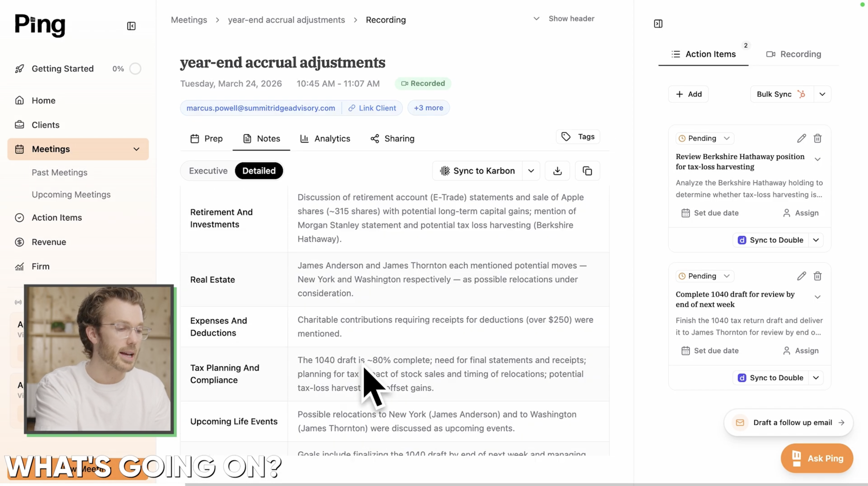This screenshot has height=486, width=868.
Task: Click the Getting Started progress circle
Action: click(135, 69)
